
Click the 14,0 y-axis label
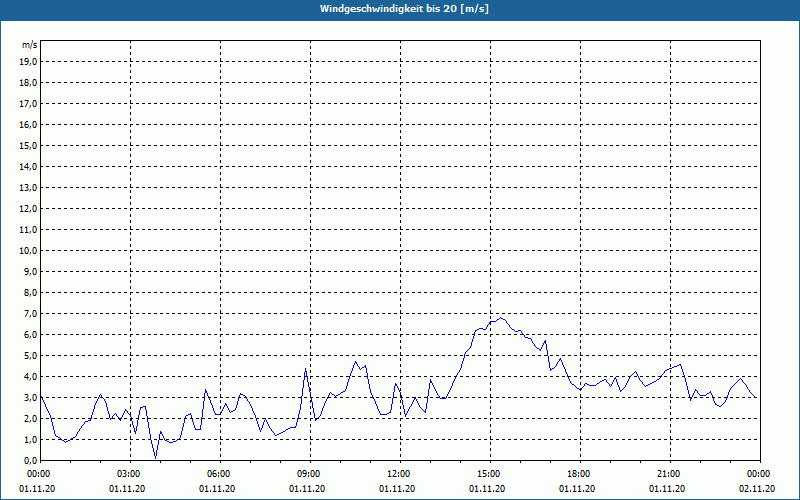(x=29, y=167)
